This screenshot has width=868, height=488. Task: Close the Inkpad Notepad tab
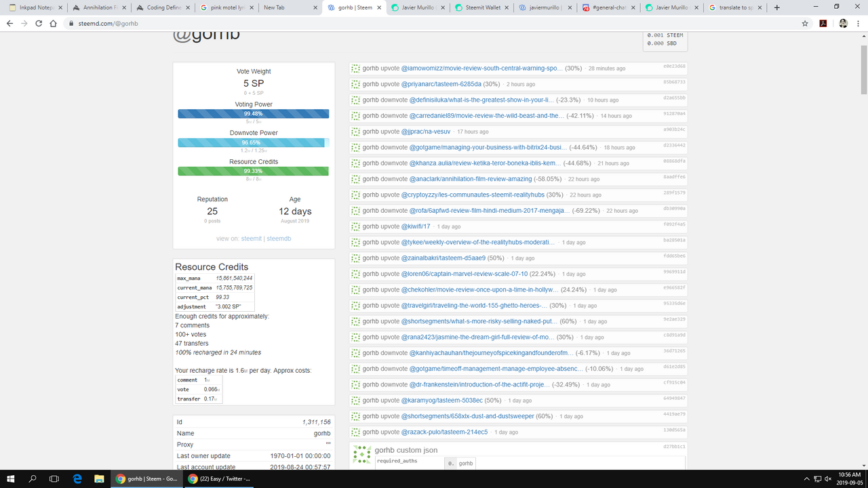coord(61,7)
